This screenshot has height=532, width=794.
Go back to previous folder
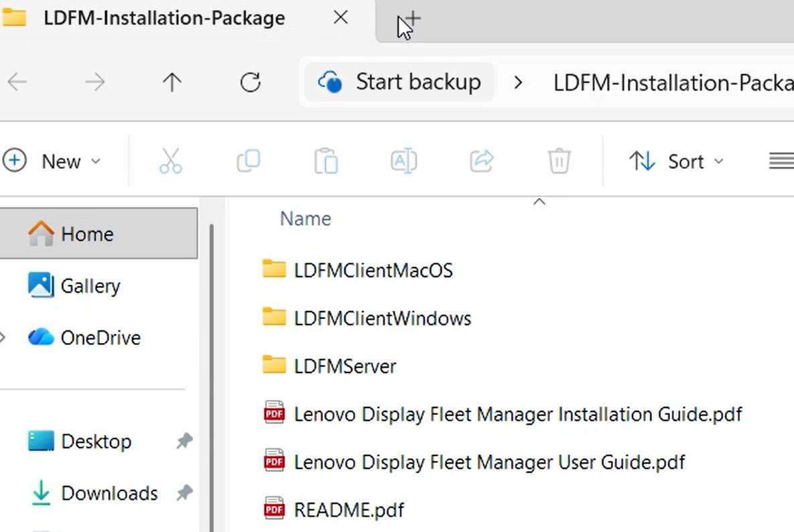[17, 82]
